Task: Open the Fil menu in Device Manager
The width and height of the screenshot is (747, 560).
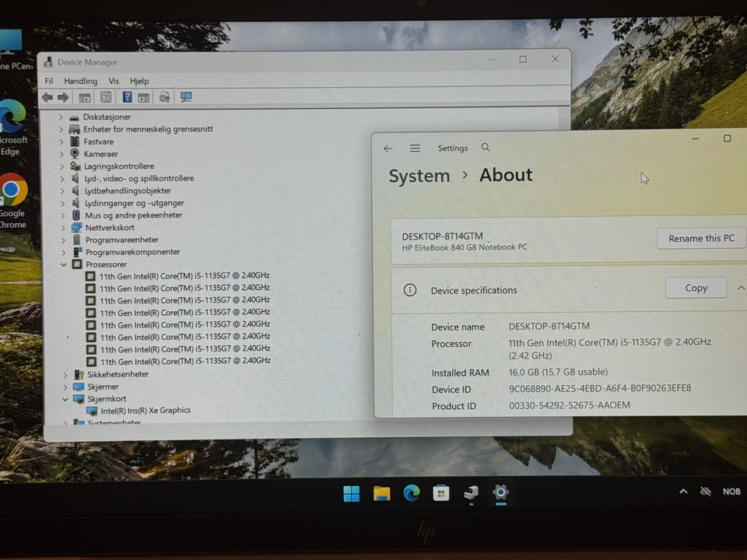Action: click(x=48, y=81)
